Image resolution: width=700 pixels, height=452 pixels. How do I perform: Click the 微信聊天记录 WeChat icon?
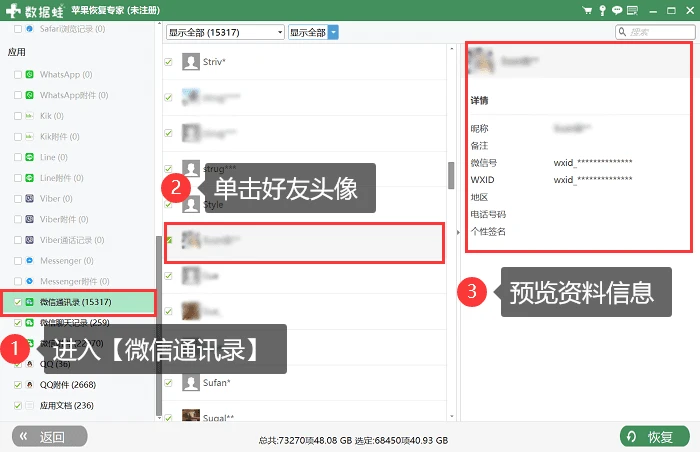(29, 322)
